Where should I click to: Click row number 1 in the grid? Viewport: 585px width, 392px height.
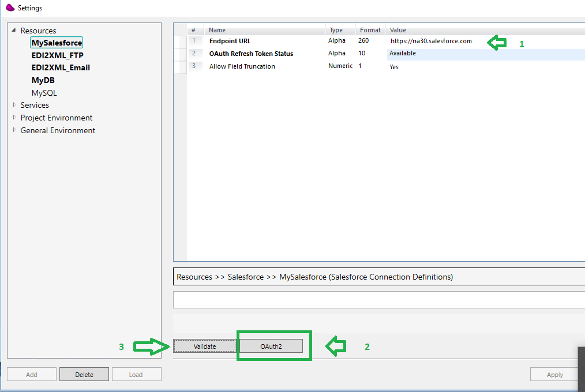194,40
